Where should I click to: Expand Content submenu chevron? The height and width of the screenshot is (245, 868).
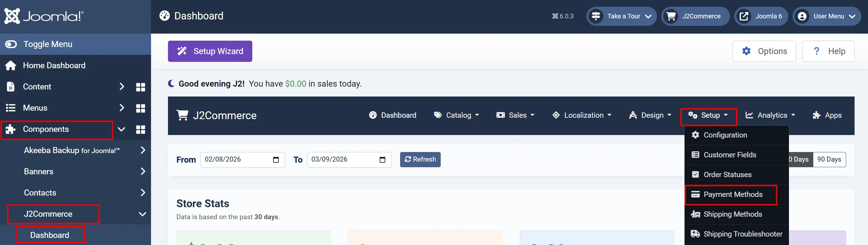(x=122, y=87)
